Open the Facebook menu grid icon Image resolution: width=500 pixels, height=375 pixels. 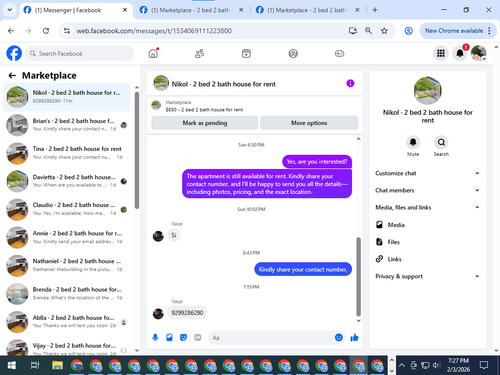click(x=441, y=53)
